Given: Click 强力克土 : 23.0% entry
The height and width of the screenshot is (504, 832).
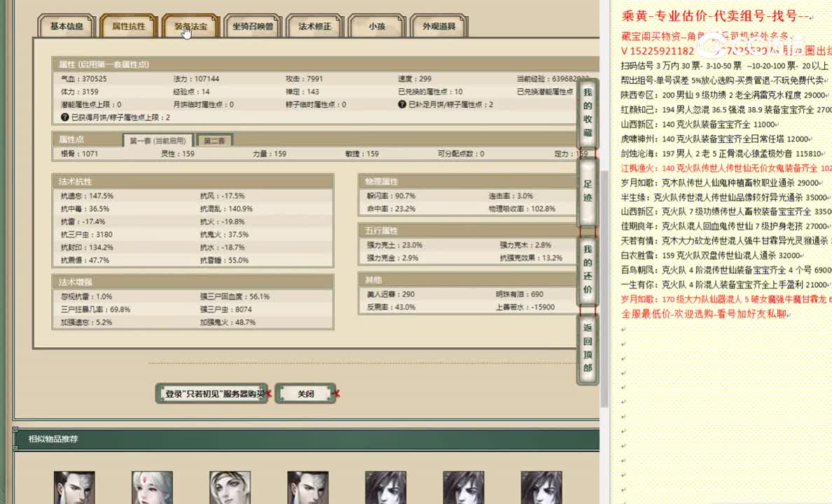Looking at the screenshot, I should click(395, 245).
